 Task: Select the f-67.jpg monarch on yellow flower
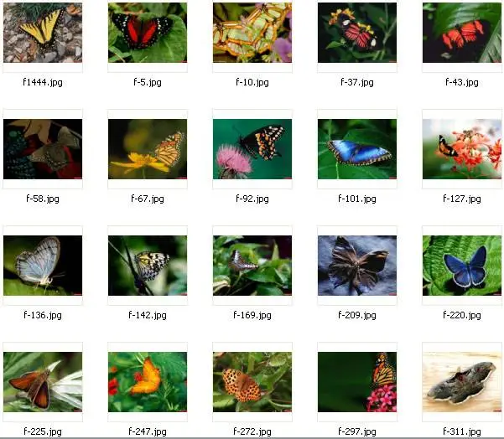[148, 149]
